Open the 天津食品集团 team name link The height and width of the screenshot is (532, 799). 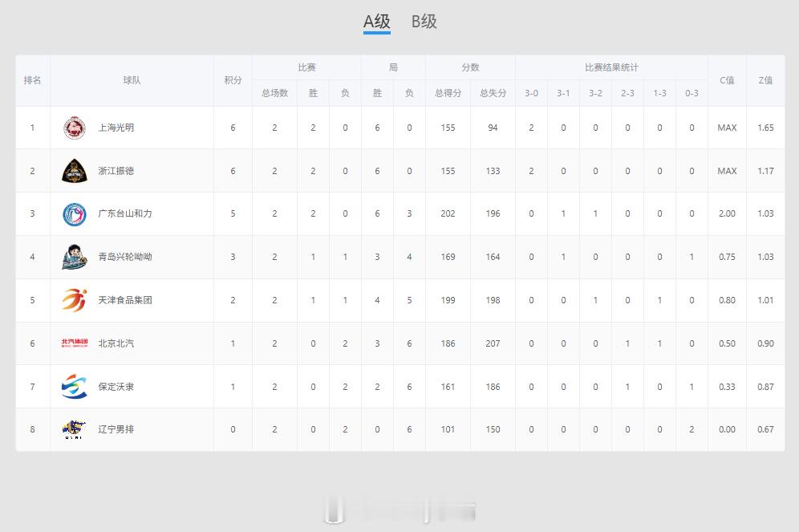[125, 300]
